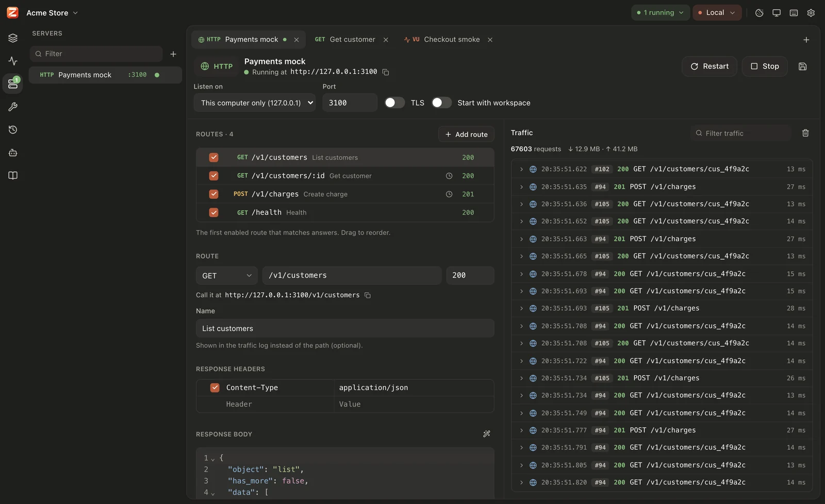The width and height of the screenshot is (825, 504).
Task: Click the Filter traffic search field
Action: point(741,133)
